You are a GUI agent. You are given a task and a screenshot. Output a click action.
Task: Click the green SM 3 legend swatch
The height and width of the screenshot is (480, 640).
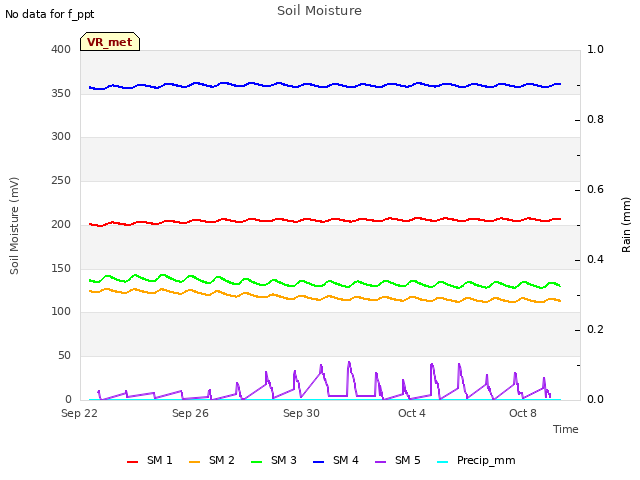click(257, 462)
